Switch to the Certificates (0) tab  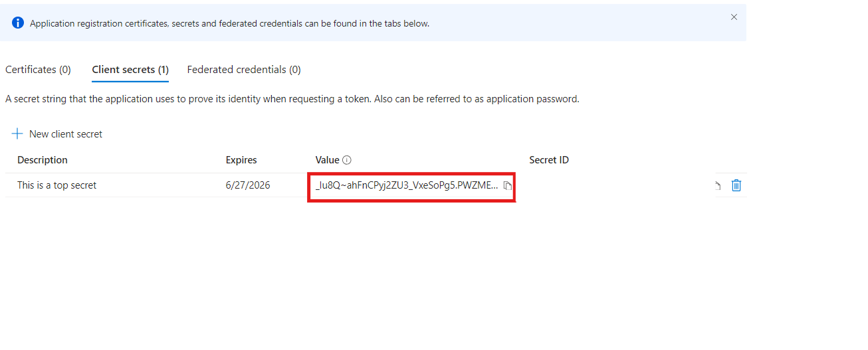pos(38,70)
